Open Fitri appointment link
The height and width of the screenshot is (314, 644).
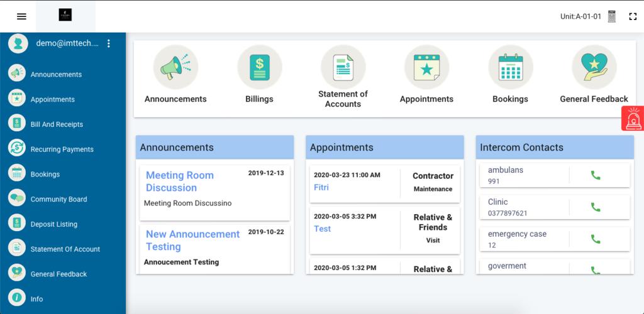click(x=321, y=188)
